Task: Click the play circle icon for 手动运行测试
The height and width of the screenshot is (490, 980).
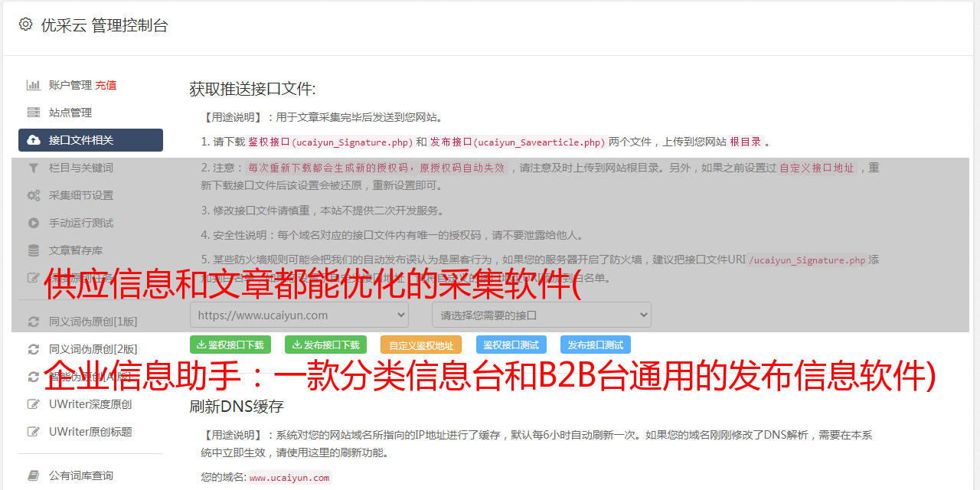Action: pos(34,223)
